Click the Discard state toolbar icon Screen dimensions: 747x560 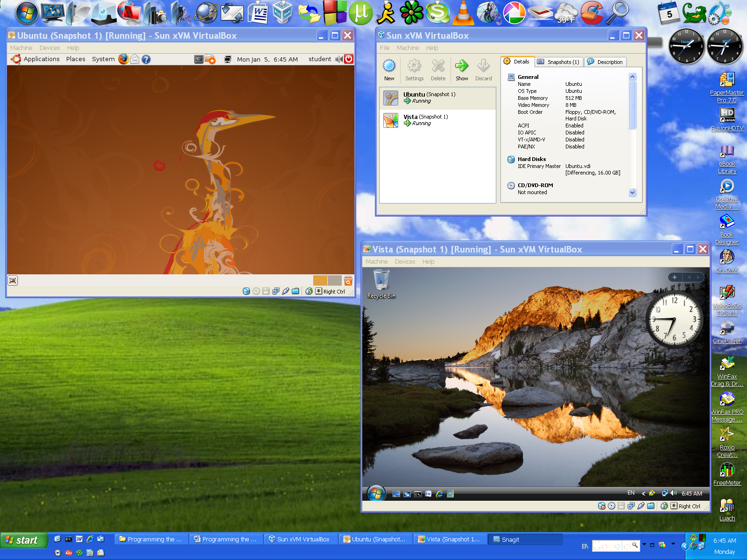(x=483, y=70)
